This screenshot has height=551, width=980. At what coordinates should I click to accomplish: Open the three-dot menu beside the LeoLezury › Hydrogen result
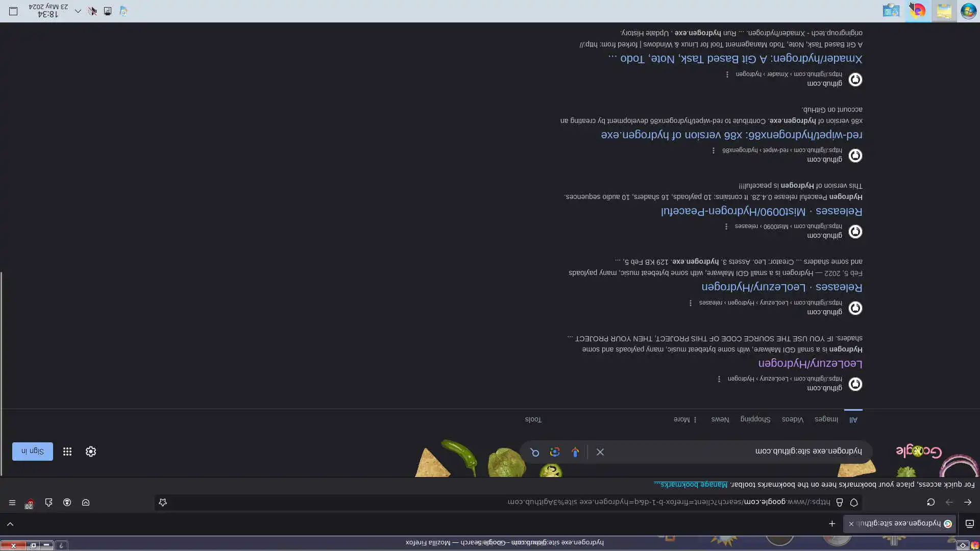click(x=719, y=379)
